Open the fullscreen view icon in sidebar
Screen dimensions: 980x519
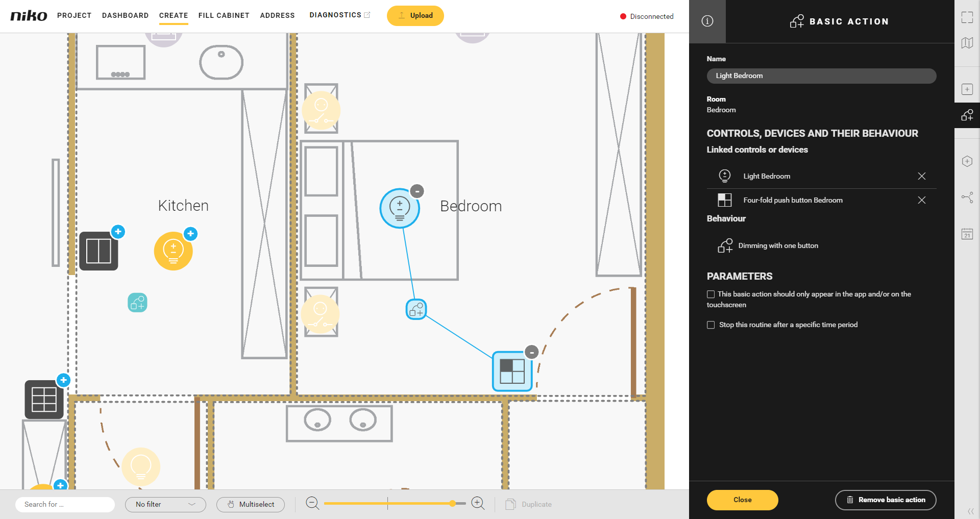(967, 17)
